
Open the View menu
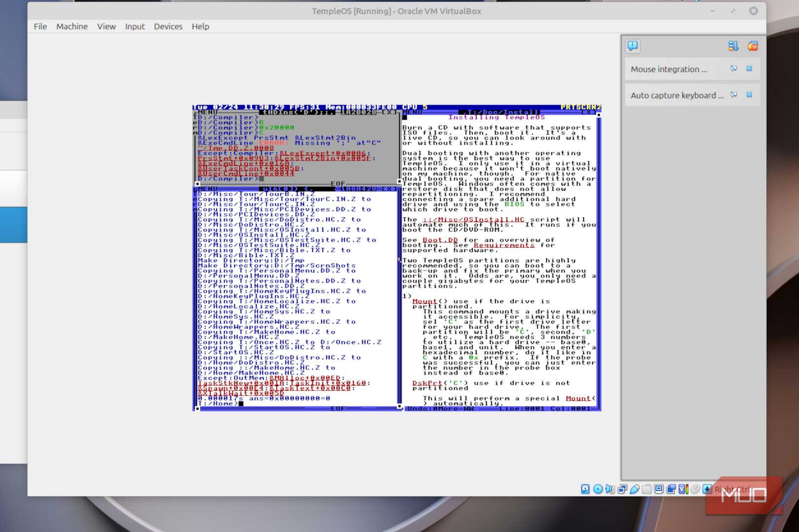(x=106, y=27)
